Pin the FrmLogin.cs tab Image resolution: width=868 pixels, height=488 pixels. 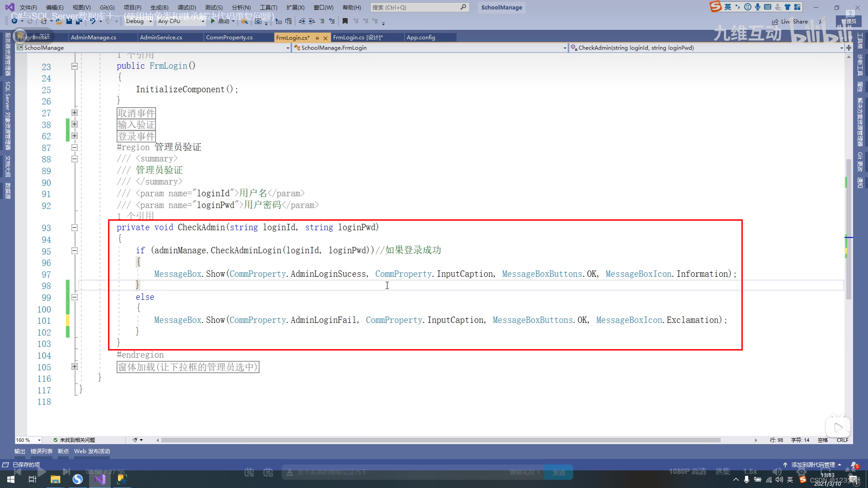click(x=317, y=38)
